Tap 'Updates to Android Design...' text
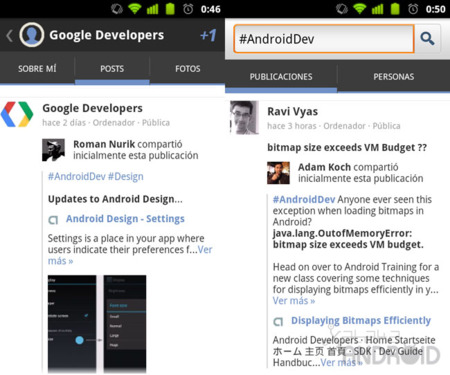The width and height of the screenshot is (450, 375). pos(115,199)
